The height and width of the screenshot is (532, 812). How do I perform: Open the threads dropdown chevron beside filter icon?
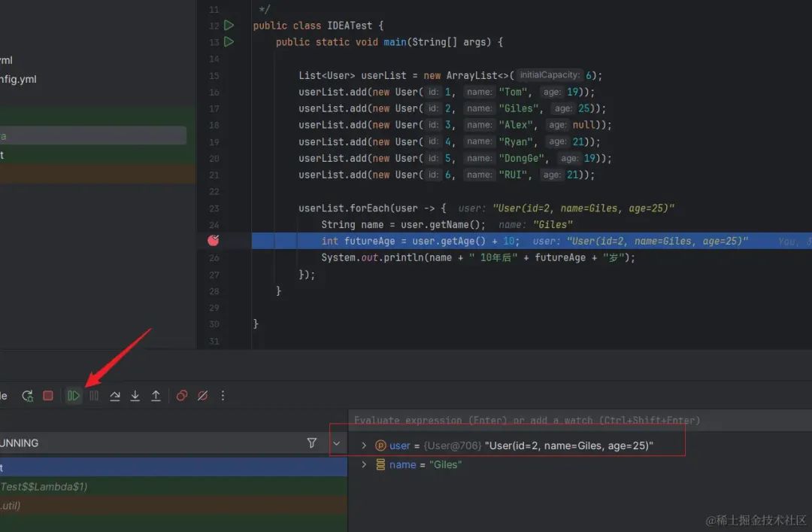(x=336, y=444)
